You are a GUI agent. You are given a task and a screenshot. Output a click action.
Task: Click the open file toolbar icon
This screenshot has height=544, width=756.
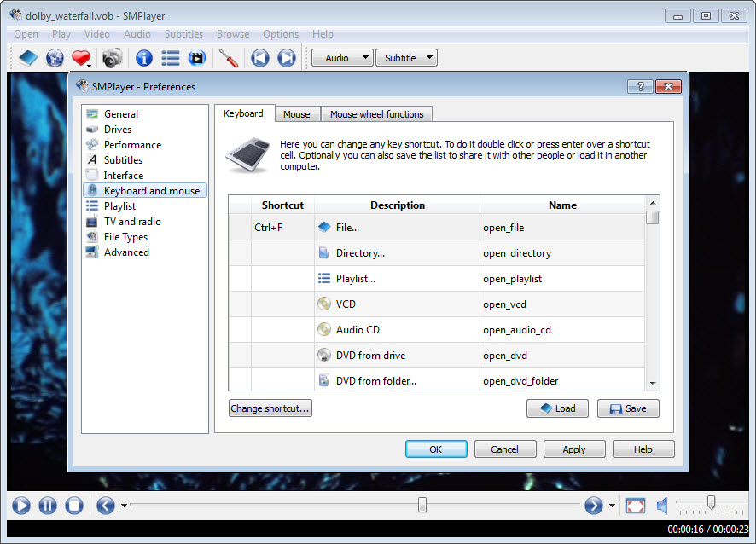click(x=28, y=58)
